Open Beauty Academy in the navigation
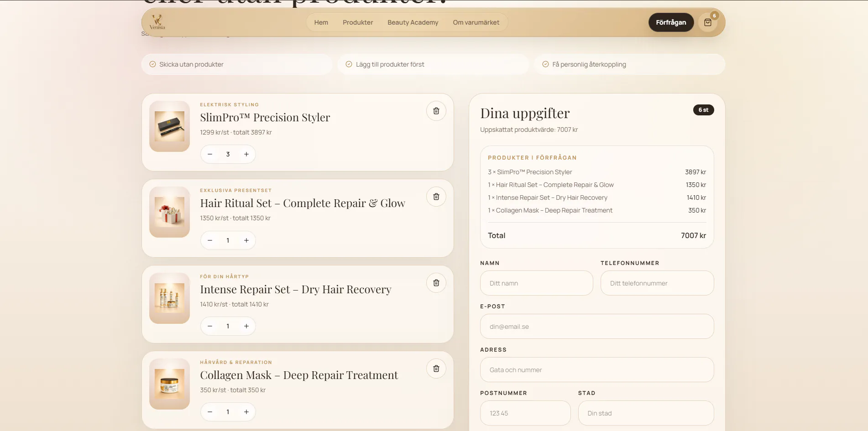 [413, 22]
